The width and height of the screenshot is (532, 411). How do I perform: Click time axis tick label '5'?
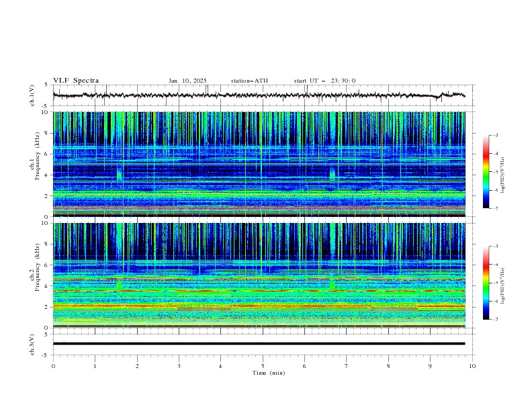(263, 366)
